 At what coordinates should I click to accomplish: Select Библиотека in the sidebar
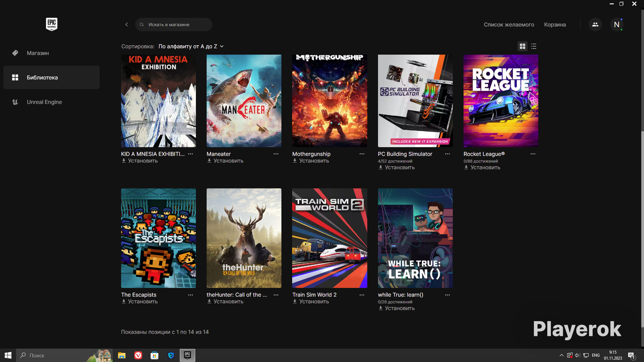tap(51, 77)
